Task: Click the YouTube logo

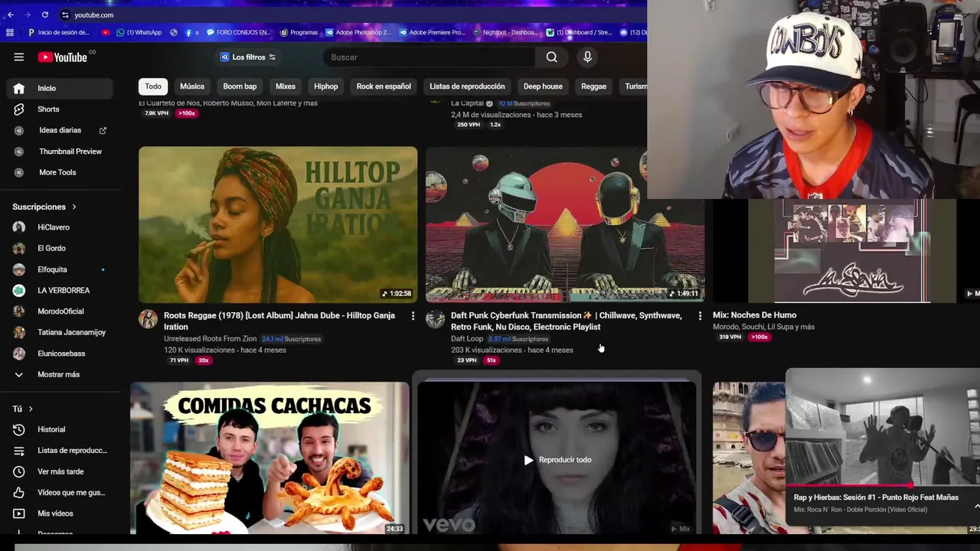Action: point(63,57)
